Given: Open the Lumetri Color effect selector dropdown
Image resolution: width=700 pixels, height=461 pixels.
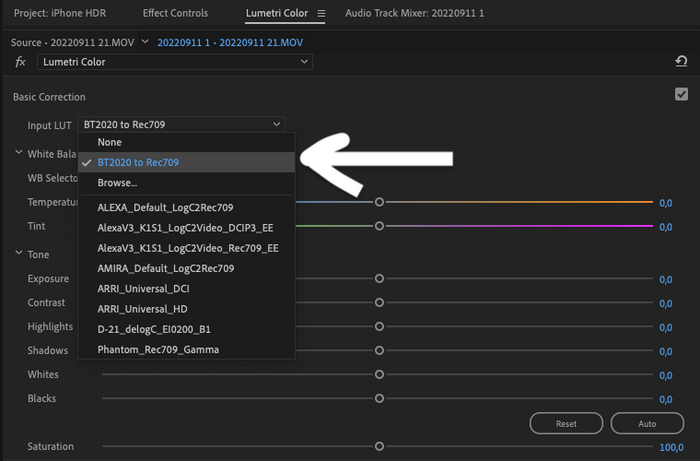Looking at the screenshot, I should click(175, 62).
